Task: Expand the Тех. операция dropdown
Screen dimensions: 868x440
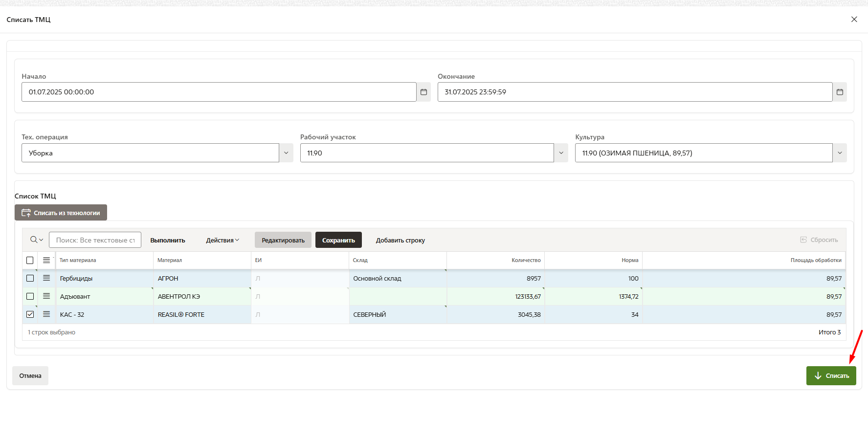Action: point(286,153)
